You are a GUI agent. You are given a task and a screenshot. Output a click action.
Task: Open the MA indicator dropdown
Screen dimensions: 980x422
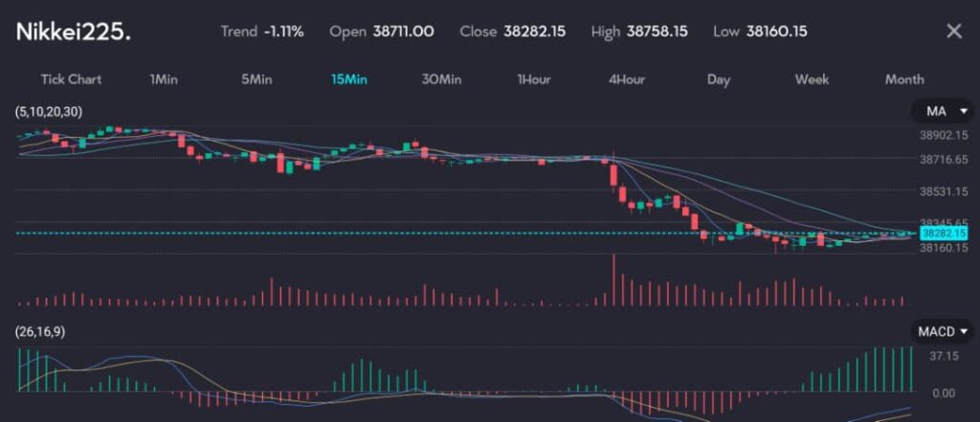[x=942, y=112]
